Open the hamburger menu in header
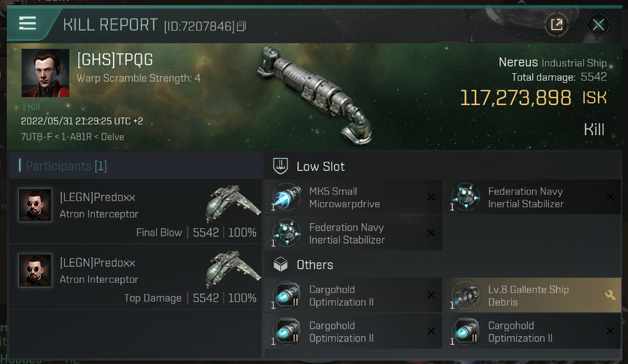The height and width of the screenshot is (364, 628). coord(27,23)
